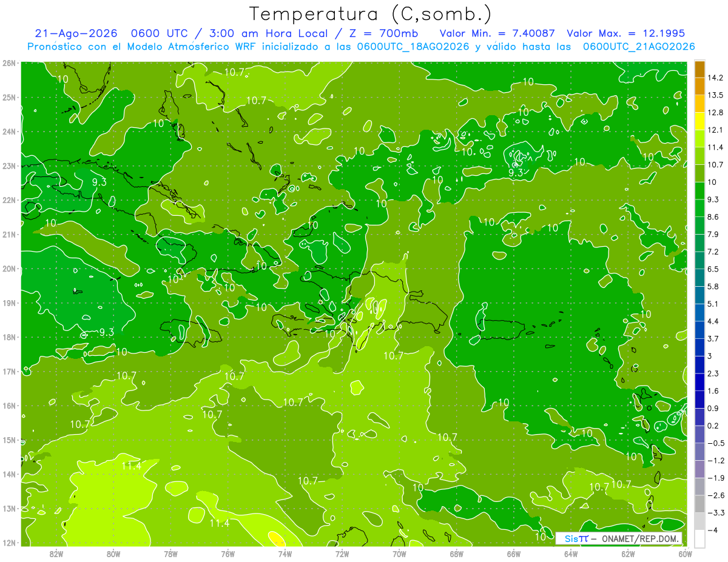This screenshot has height=562, width=728.
Task: Click the "82W" longitude axis label
Action: [56, 553]
